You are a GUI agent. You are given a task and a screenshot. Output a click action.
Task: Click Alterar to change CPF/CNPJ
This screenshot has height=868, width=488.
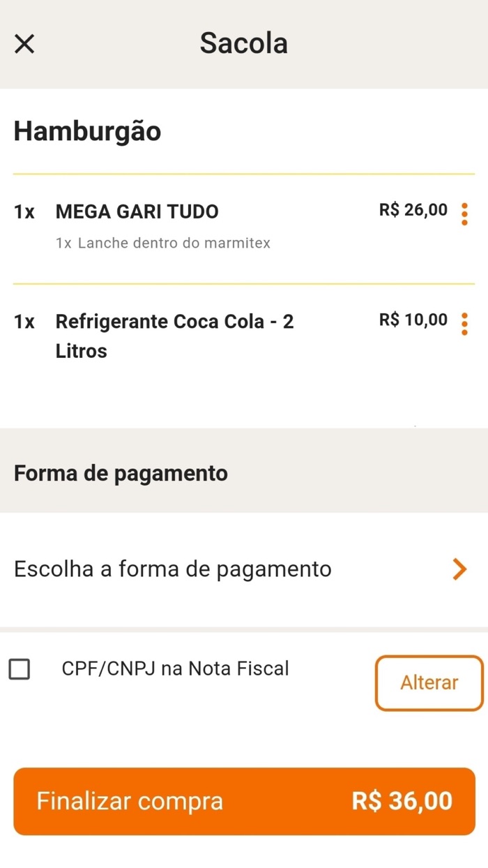(429, 682)
